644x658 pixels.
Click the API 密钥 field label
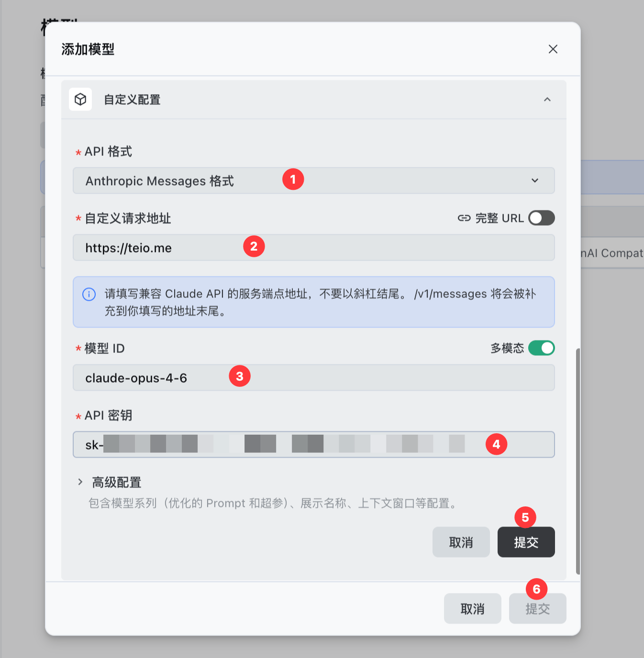click(108, 416)
